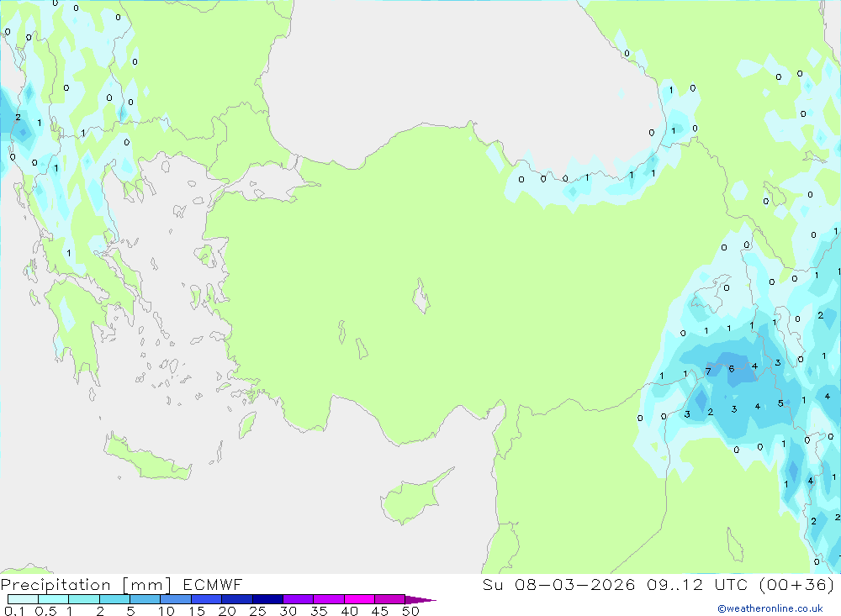The image size is (841, 616).
Task: Click the 0.1–0.5 mm legend color swatch
Action: [x=23, y=599]
